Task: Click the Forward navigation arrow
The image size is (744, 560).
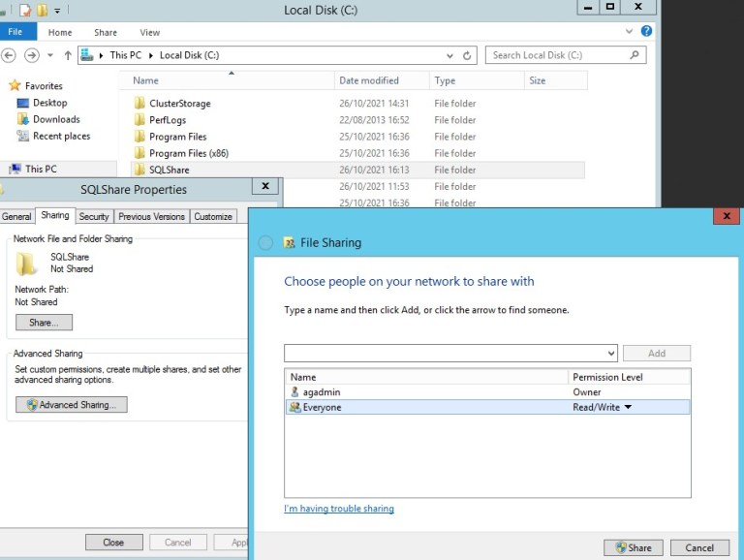Action: tap(32, 55)
